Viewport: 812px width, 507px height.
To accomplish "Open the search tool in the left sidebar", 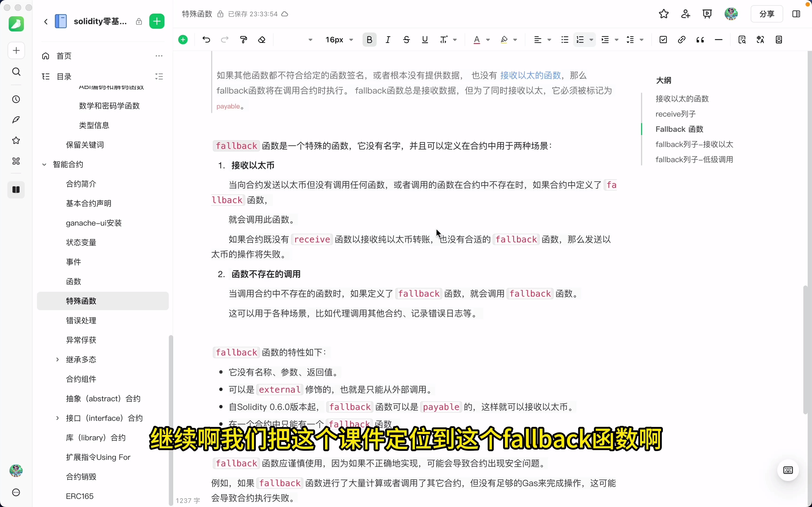I will pyautogui.click(x=16, y=72).
